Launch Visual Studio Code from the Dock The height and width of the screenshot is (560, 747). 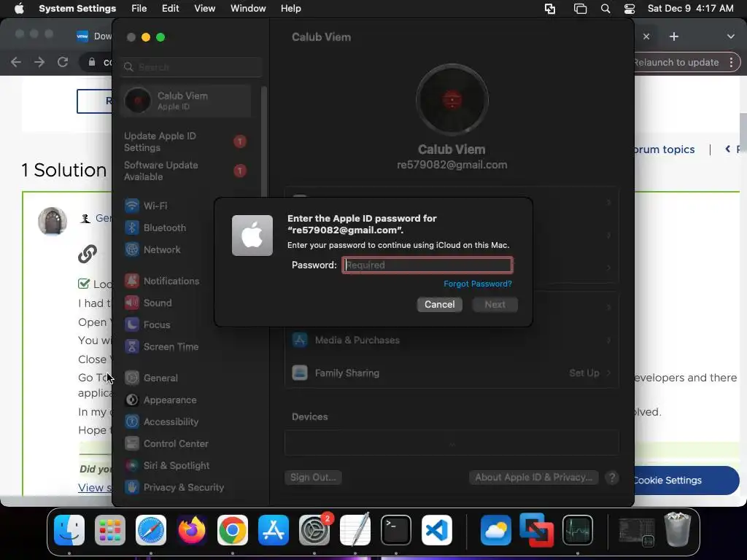pos(437,530)
